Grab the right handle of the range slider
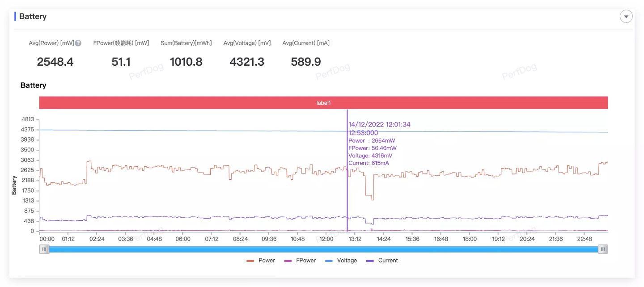Image resolution: width=644 pixels, height=287 pixels. [x=603, y=249]
